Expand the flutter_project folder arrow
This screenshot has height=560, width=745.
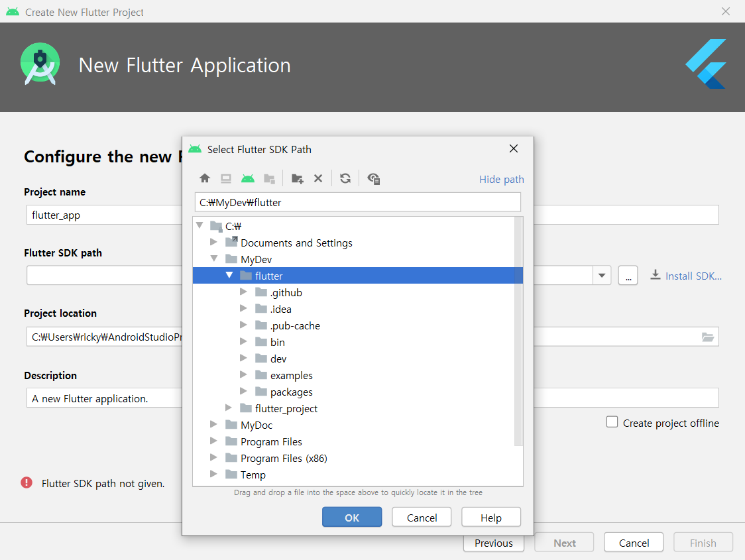(x=229, y=408)
